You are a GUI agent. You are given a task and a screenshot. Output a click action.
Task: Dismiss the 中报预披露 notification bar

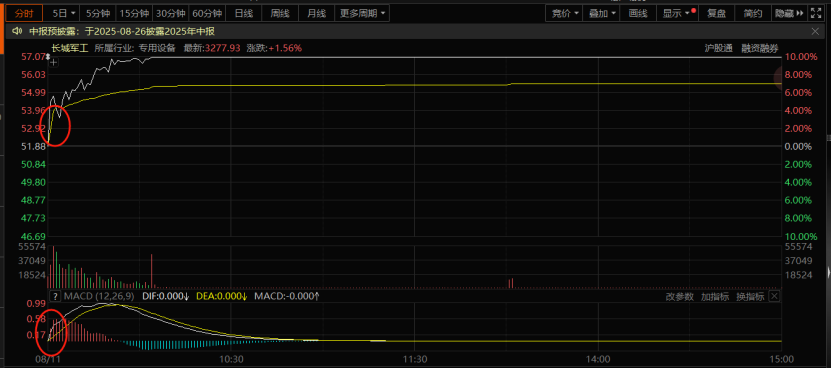coord(815,32)
